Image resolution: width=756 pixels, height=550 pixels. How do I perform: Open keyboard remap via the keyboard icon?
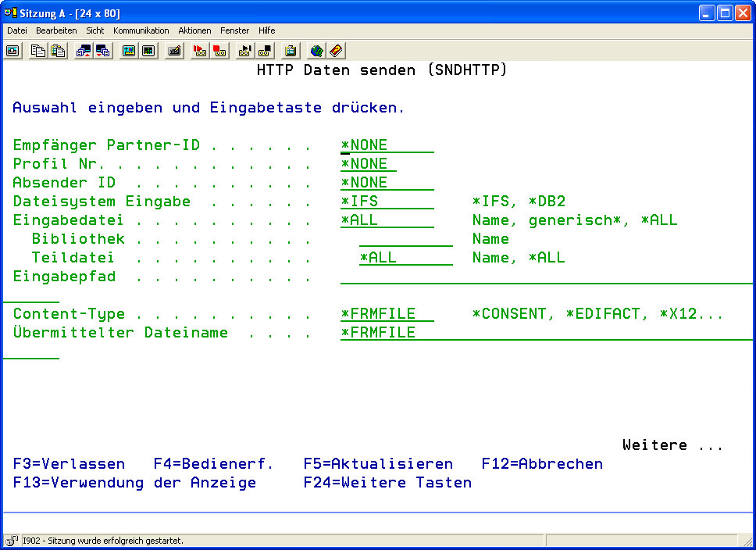[x=174, y=51]
